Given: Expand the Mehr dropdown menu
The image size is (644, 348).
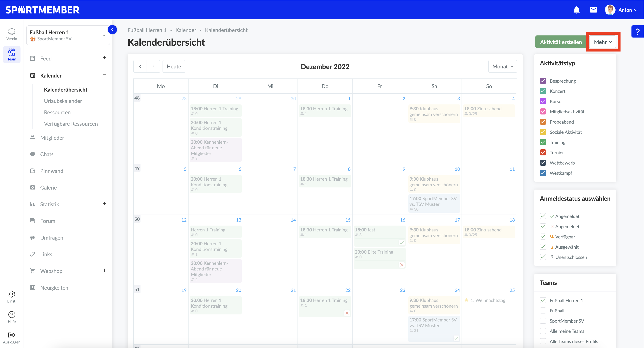Looking at the screenshot, I should (603, 42).
